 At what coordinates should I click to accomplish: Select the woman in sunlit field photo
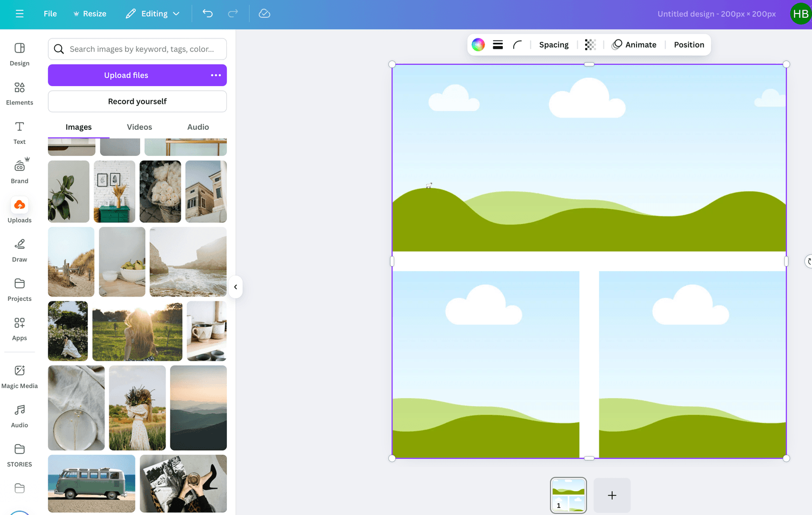point(137,331)
